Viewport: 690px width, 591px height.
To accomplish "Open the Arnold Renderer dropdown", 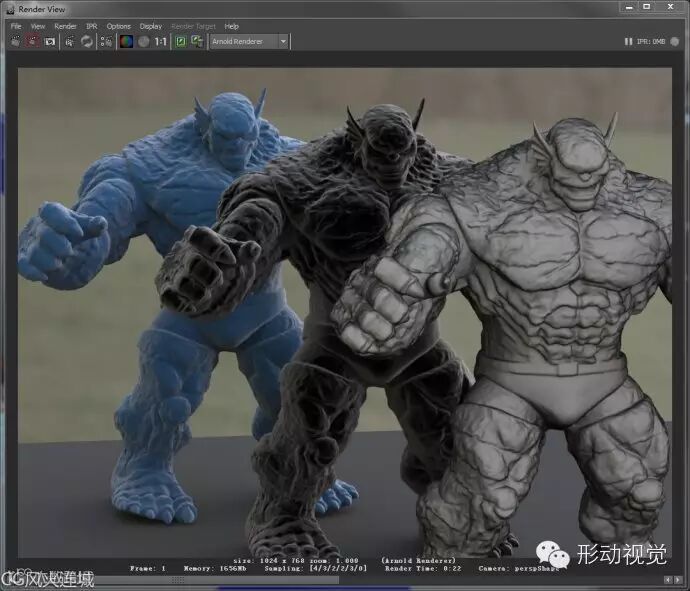I will point(249,41).
